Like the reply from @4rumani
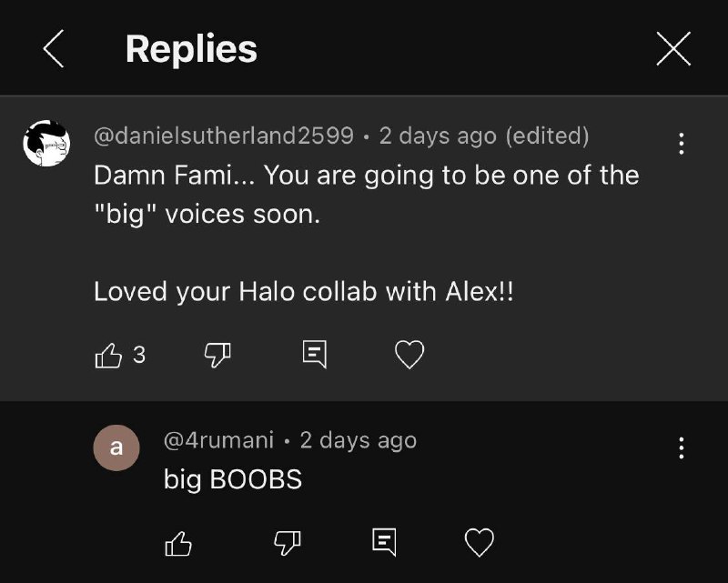728x583 pixels. (x=178, y=543)
